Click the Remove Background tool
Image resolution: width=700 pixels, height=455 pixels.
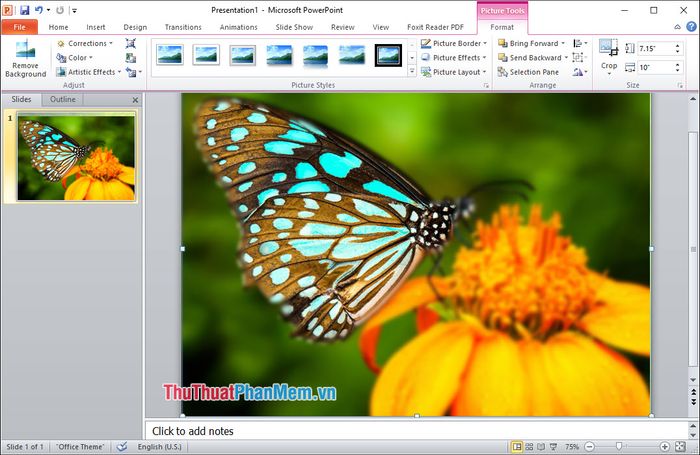click(x=25, y=58)
